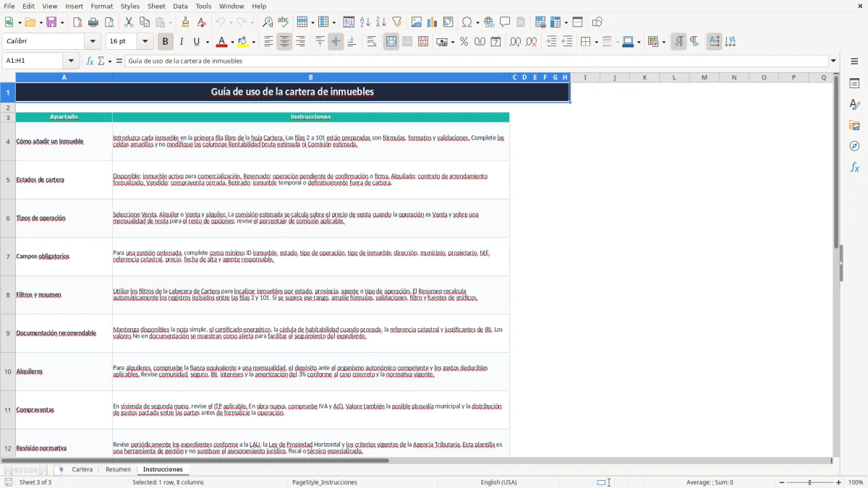
Task: Toggle Wrap Text button
Action: [x=372, y=42]
